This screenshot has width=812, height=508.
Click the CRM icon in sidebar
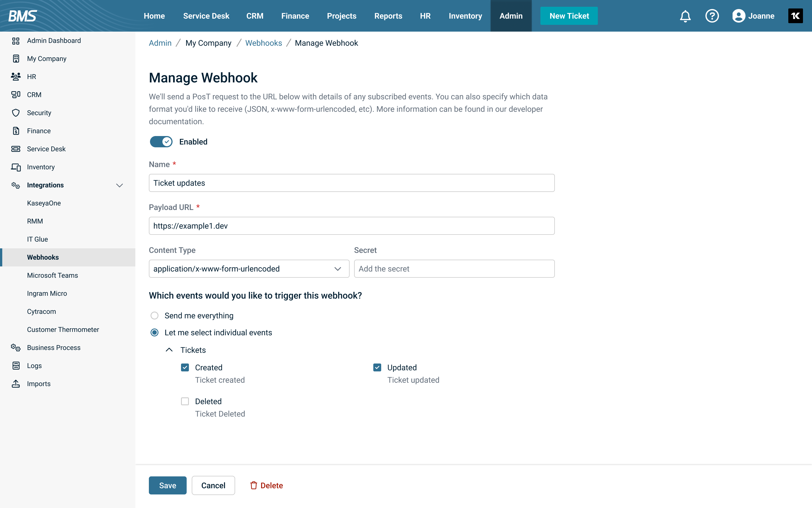coord(16,95)
